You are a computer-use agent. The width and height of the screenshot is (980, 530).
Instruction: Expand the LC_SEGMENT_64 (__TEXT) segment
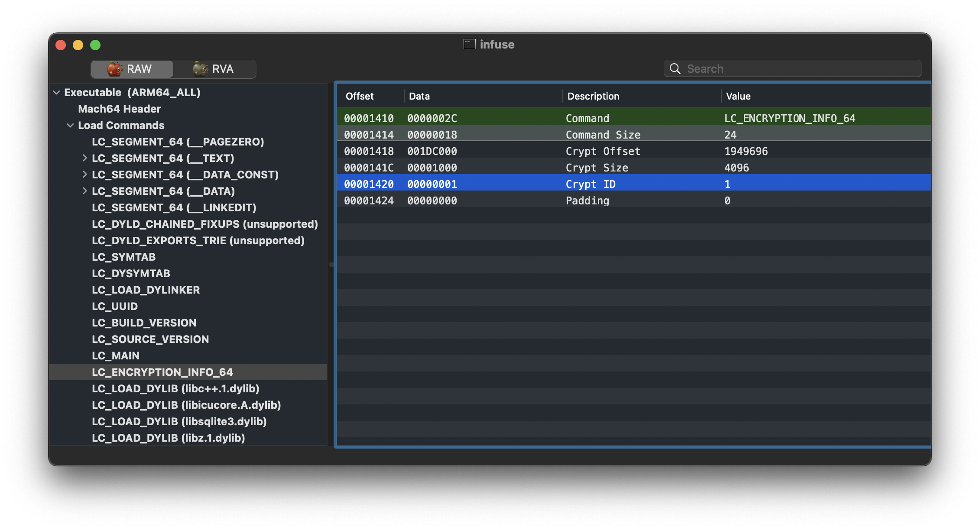point(84,158)
